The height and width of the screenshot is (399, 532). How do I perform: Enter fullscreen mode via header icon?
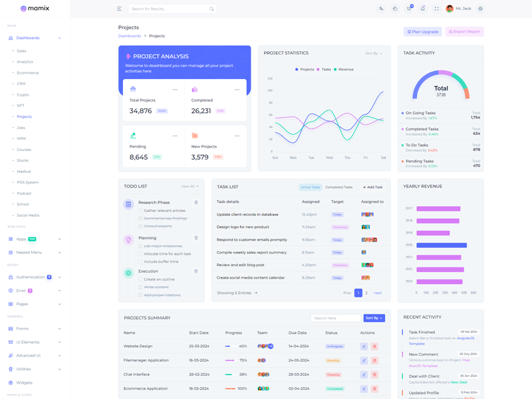click(x=436, y=9)
